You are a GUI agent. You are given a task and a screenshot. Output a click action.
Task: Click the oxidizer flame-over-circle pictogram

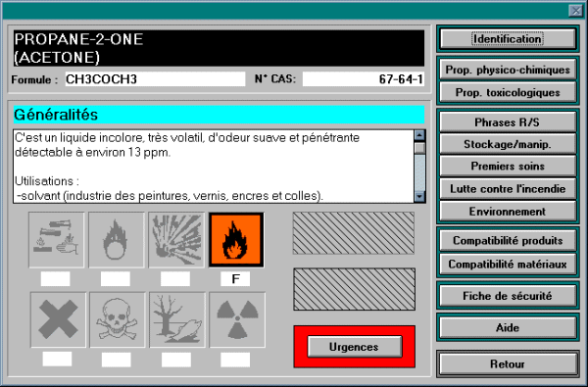pyautogui.click(x=117, y=240)
